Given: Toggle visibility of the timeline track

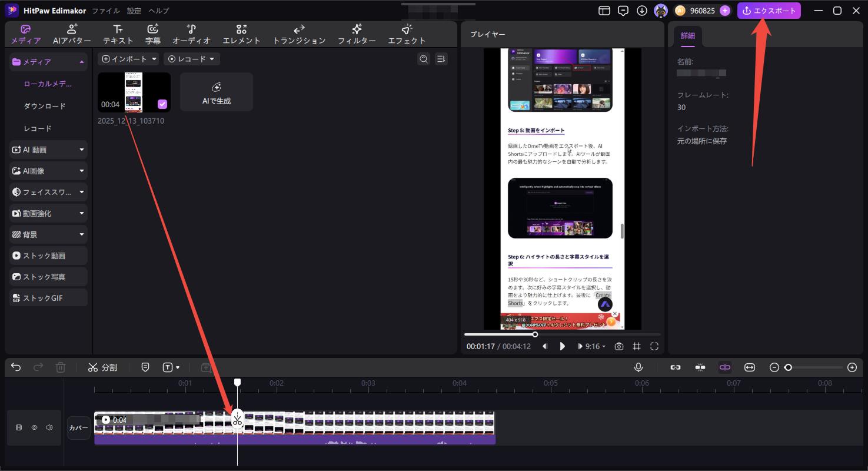Looking at the screenshot, I should coord(34,427).
